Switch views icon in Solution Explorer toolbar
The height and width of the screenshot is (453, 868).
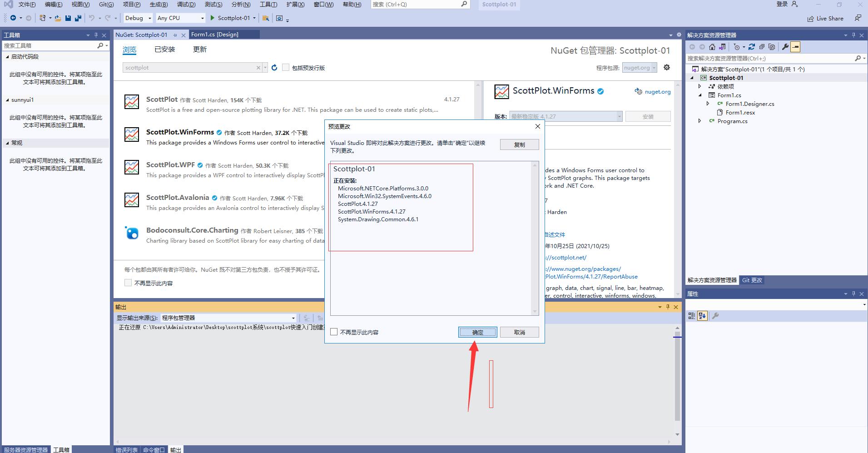(x=722, y=47)
